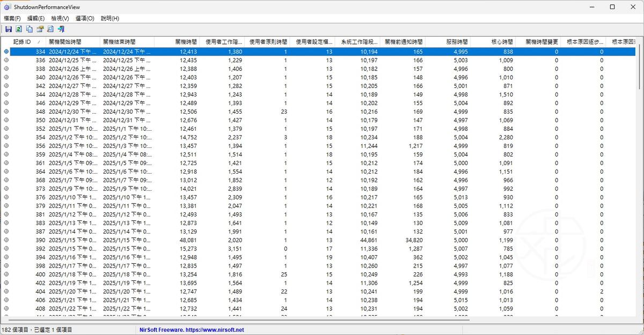Image resolution: width=644 pixels, height=335 pixels.
Task: Sort by the 關機時間變更 column header
Action: pos(538,41)
